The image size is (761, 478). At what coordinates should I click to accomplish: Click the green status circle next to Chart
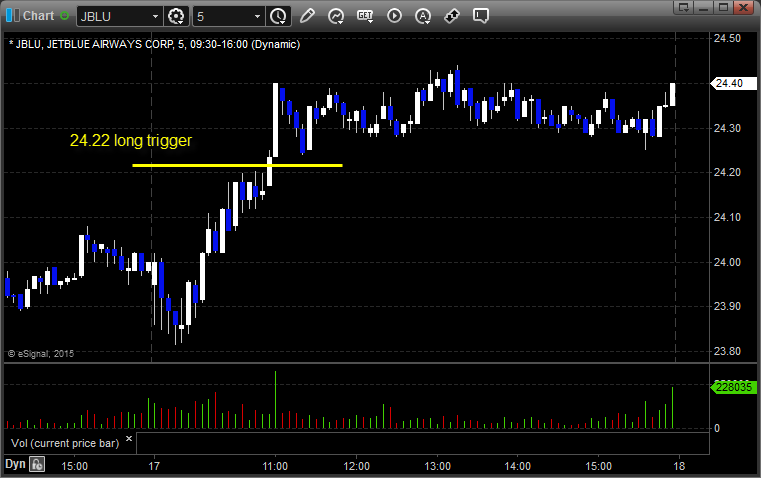pyautogui.click(x=64, y=16)
